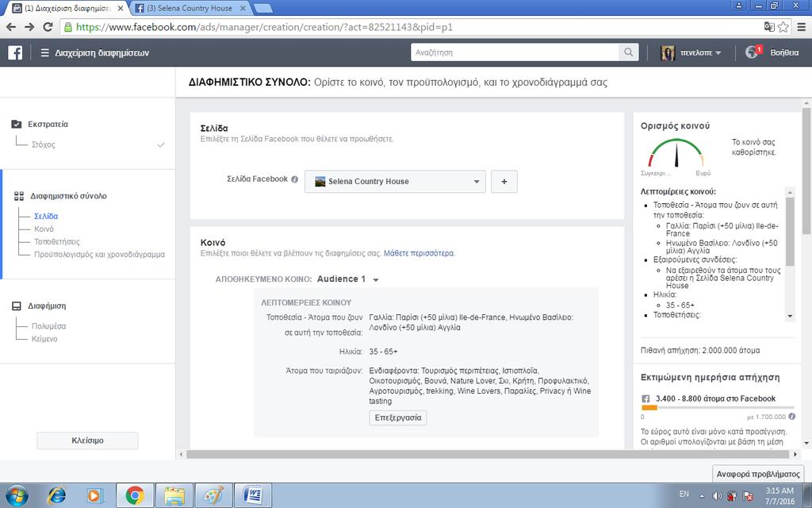The height and width of the screenshot is (508, 812).
Task: Open Windows Media Player from the taskbar
Action: point(95,495)
